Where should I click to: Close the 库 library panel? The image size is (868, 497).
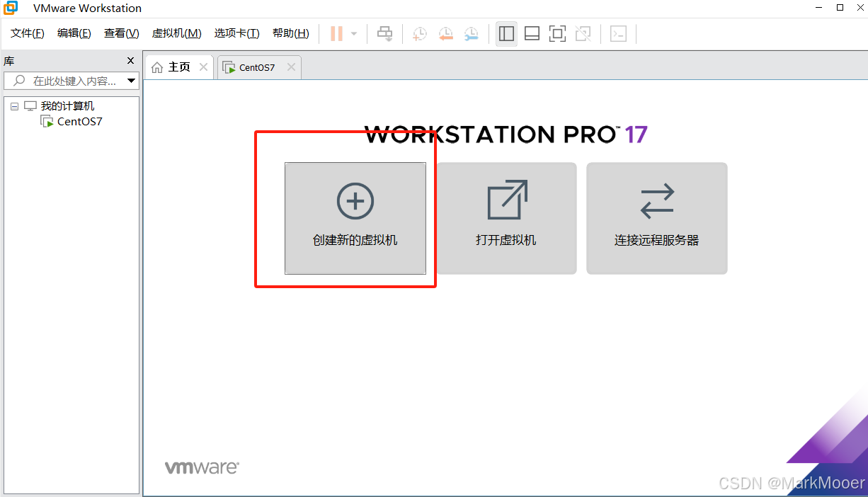(x=130, y=61)
